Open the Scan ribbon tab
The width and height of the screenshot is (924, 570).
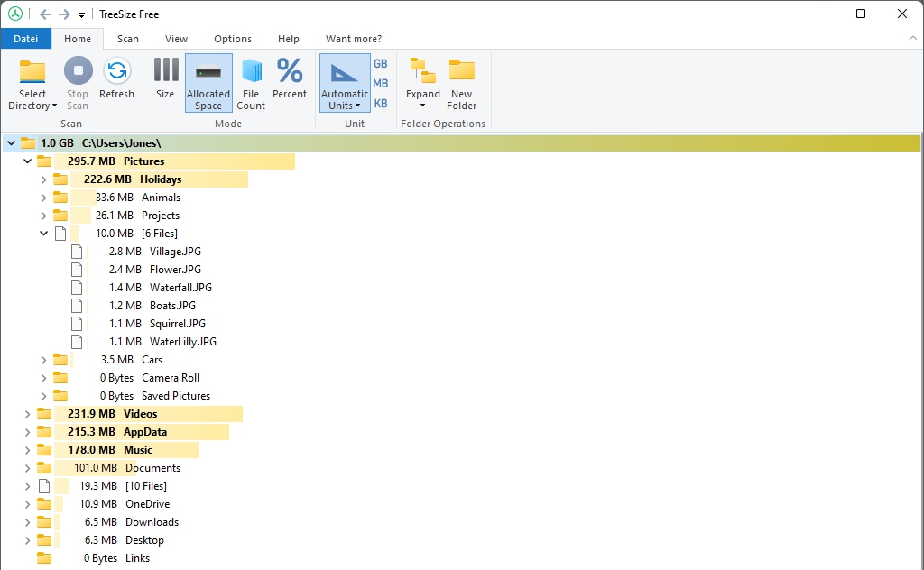(128, 39)
